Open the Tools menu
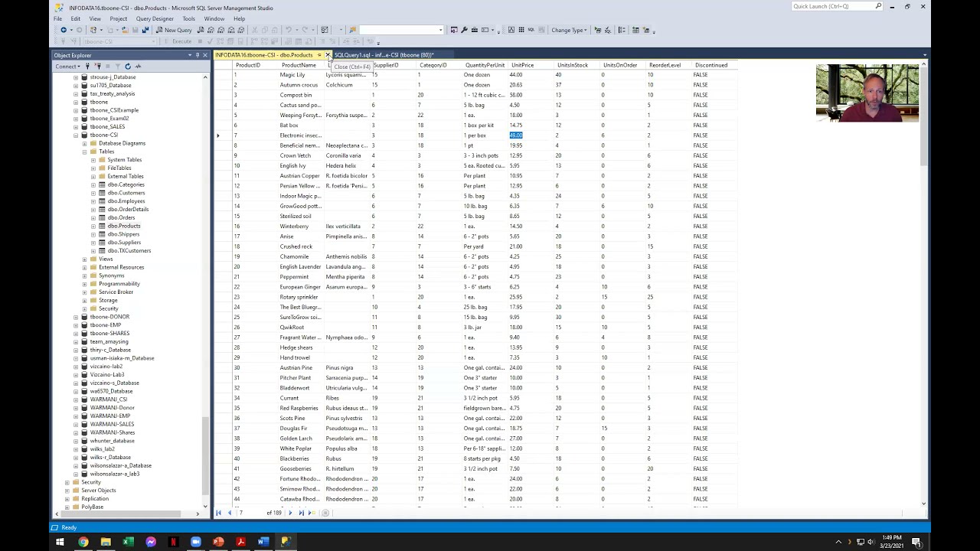The height and width of the screenshot is (551, 980). [x=188, y=18]
